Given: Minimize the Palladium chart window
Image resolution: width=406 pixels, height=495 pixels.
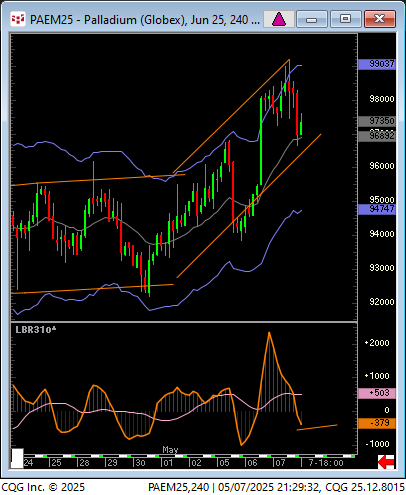Looking at the screenshot, I should pos(311,19).
